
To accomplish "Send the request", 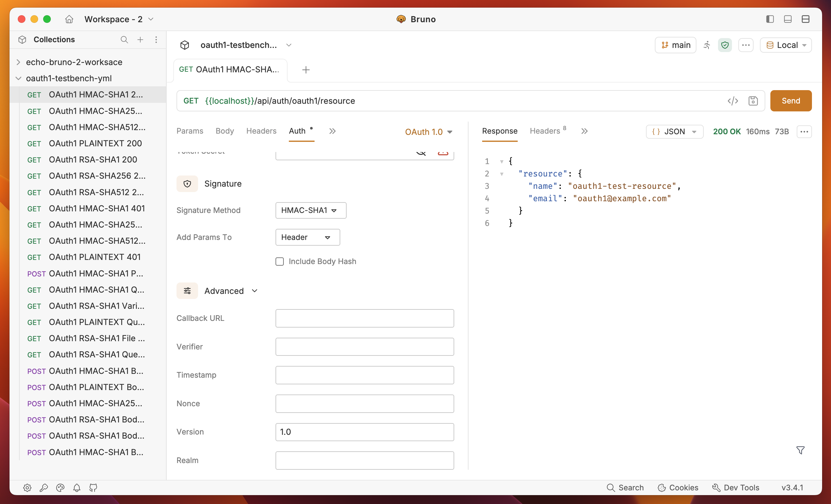I will point(791,101).
